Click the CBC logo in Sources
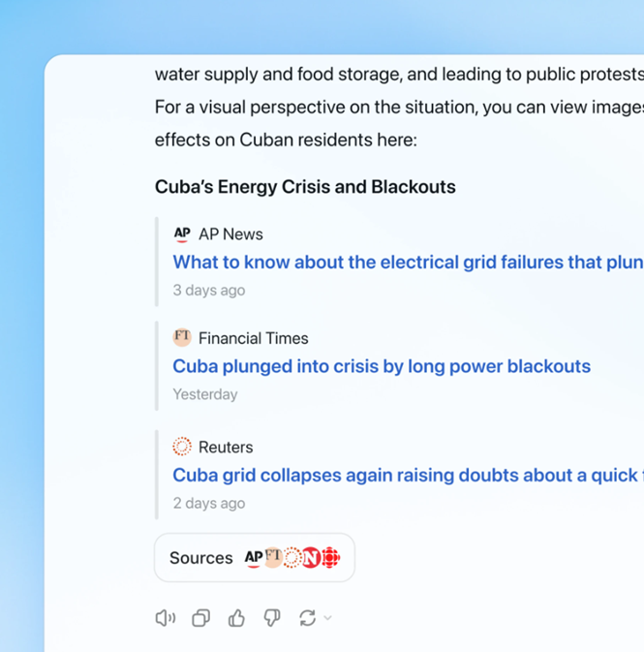The image size is (644, 652). point(330,557)
